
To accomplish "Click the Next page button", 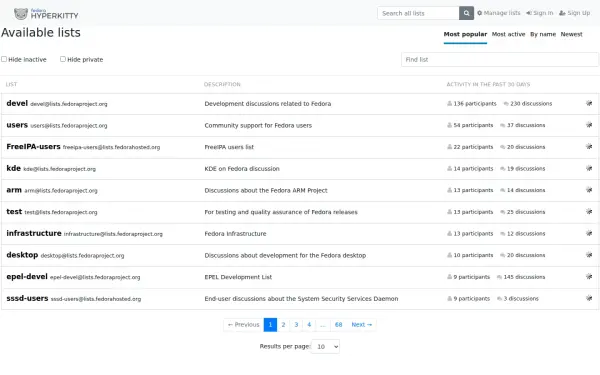I will [x=362, y=324].
